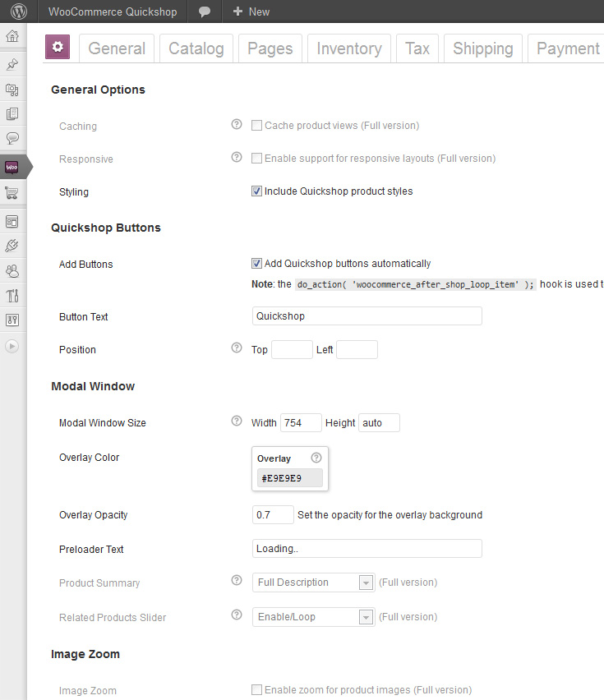The height and width of the screenshot is (700, 604).
Task: Switch to the Shipping tab
Action: [483, 48]
